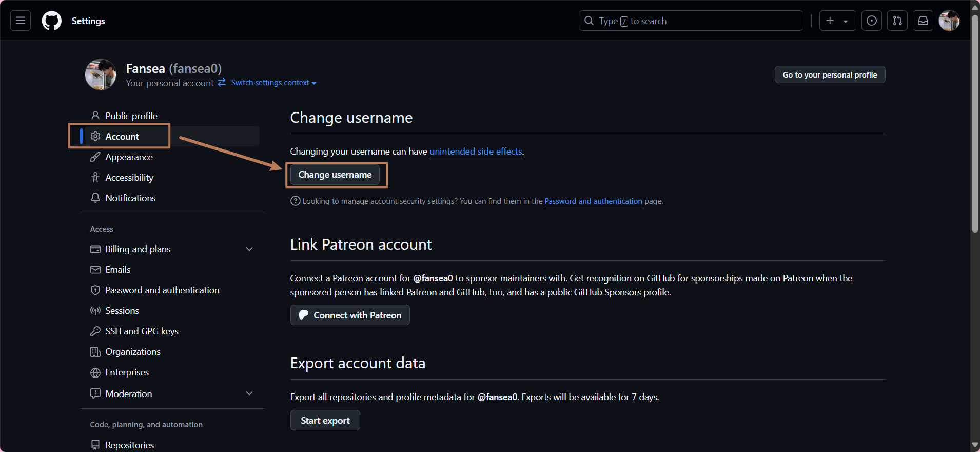The image size is (980, 452).
Task: Open the Pull requests icon in header
Action: tap(897, 21)
